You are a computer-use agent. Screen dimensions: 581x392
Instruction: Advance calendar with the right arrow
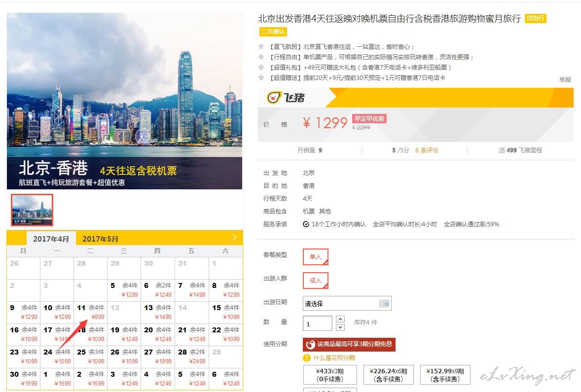234,238
